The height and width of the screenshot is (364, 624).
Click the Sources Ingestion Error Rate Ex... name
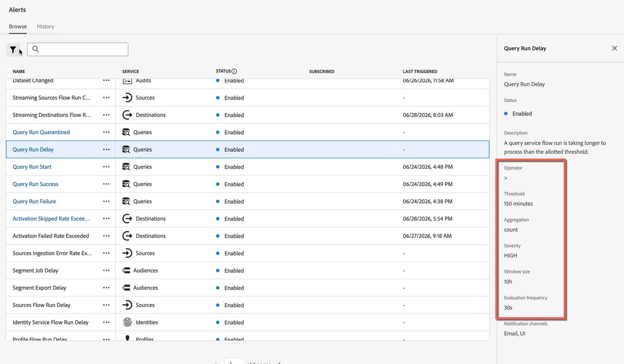point(52,253)
